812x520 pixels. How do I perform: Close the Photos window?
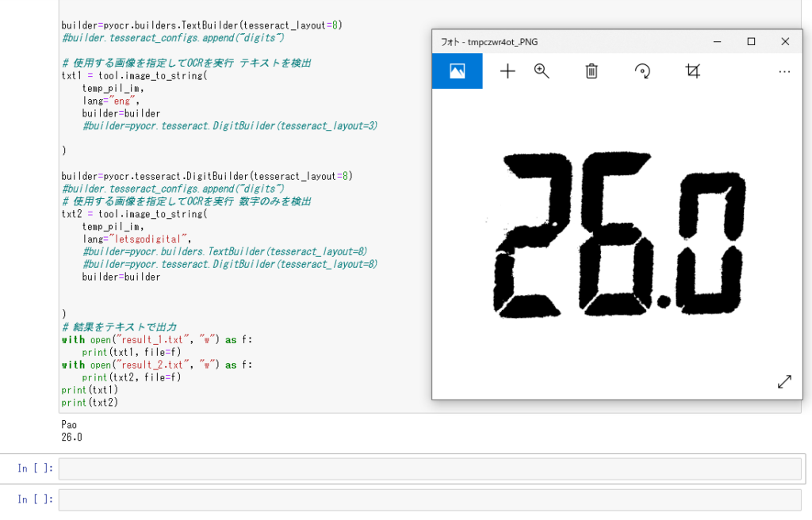point(785,41)
